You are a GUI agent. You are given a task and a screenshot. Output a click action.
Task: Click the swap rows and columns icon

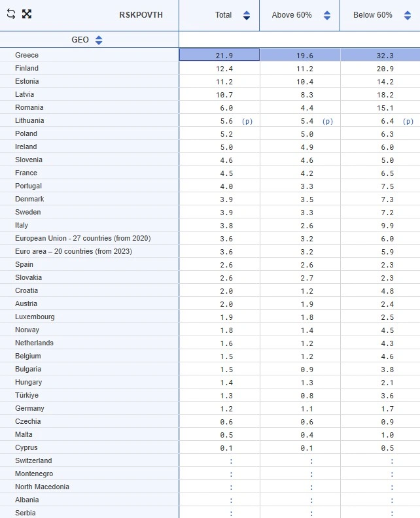tap(10, 14)
